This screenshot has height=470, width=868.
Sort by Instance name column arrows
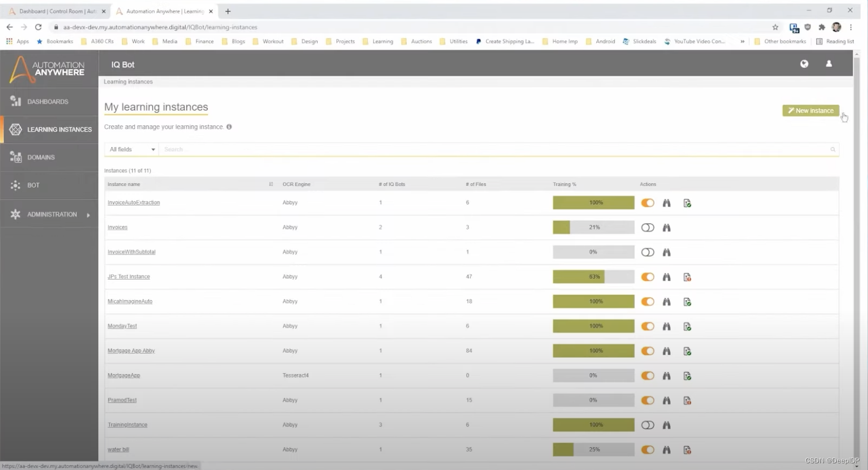click(271, 184)
